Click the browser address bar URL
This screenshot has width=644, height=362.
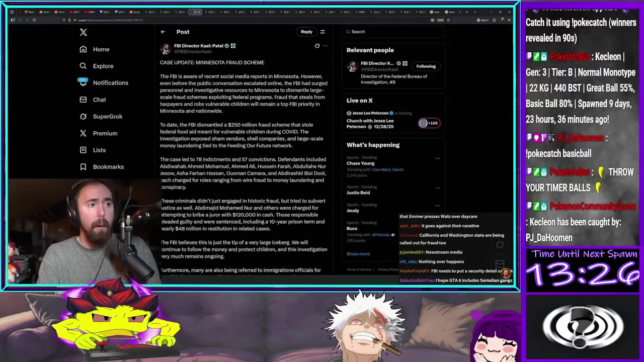pyautogui.click(x=111, y=20)
